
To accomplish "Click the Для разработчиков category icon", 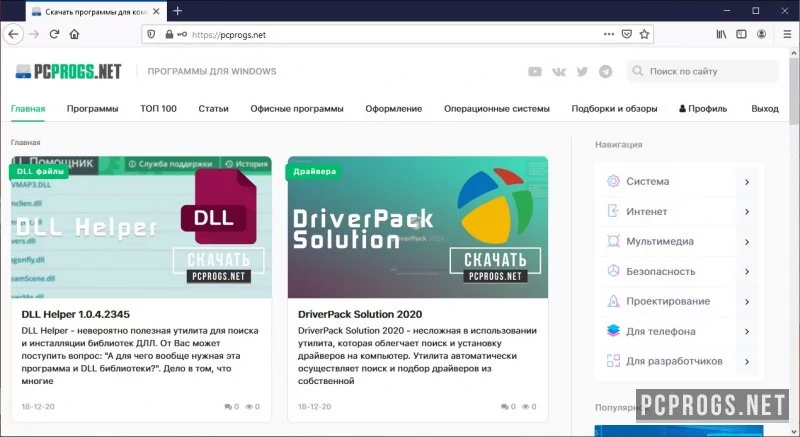I will tap(613, 361).
